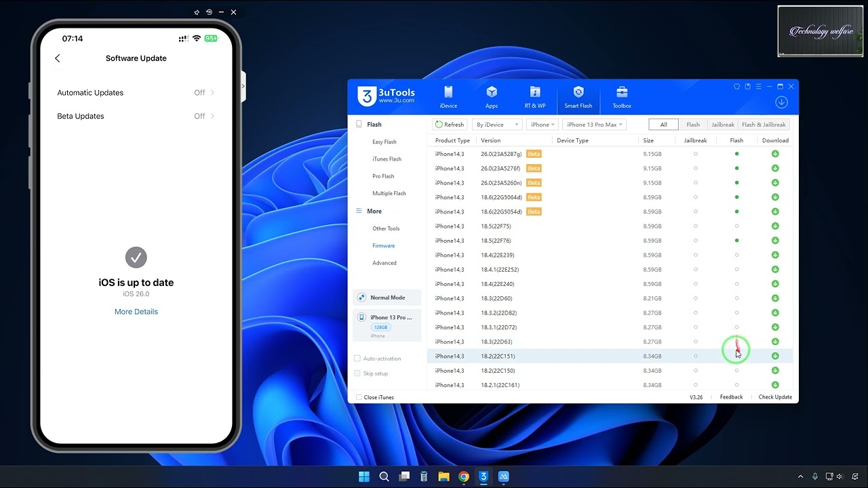Screen dimensions: 868x488
Task: Open the iPhone device family dropdown
Action: [x=542, y=125]
